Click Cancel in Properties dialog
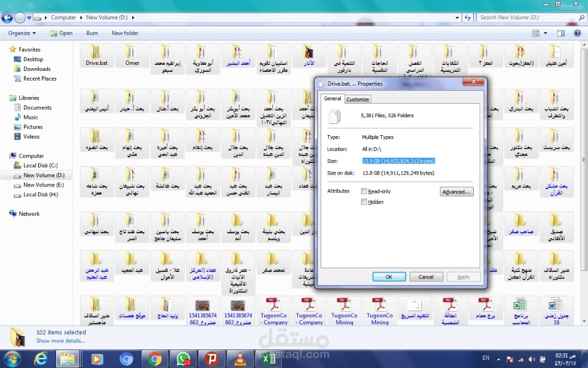Screen dimensions: 588x368 pyautogui.click(x=426, y=277)
